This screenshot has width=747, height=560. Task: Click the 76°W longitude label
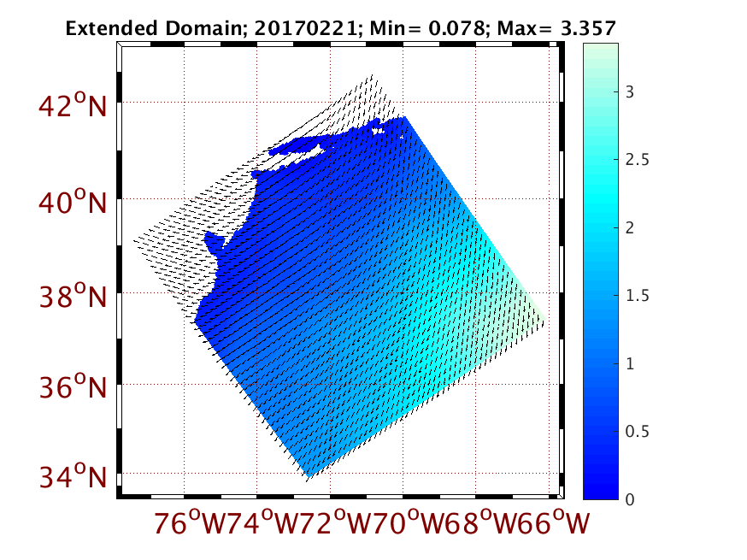190,522
